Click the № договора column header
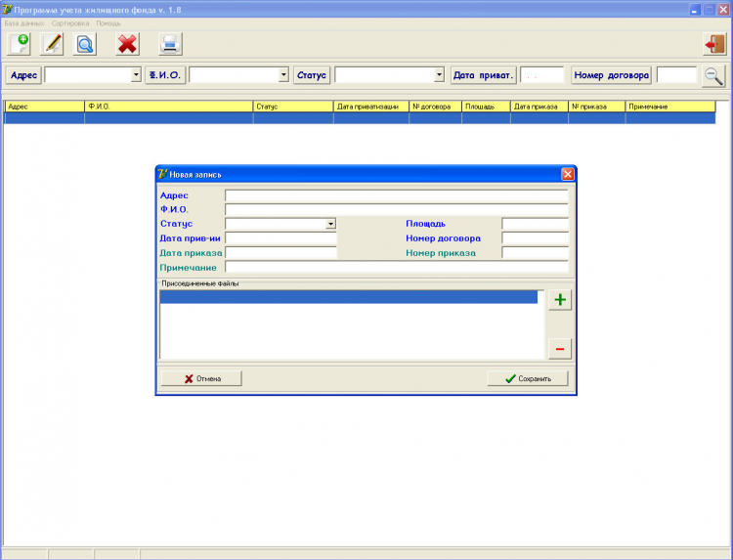The height and width of the screenshot is (560, 733). tap(435, 107)
